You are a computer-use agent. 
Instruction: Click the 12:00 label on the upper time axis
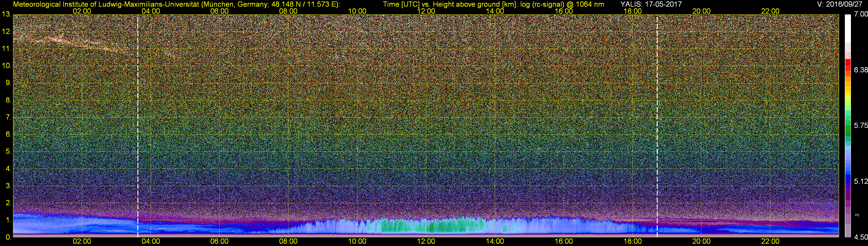tap(426, 11)
